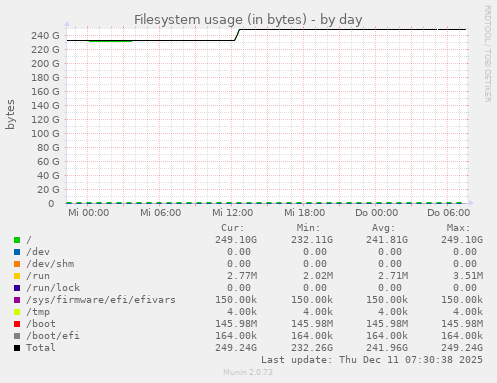This screenshot has height=383, width=497.
Task: Click the /run minimum value '2.02M'
Action: coord(318,276)
